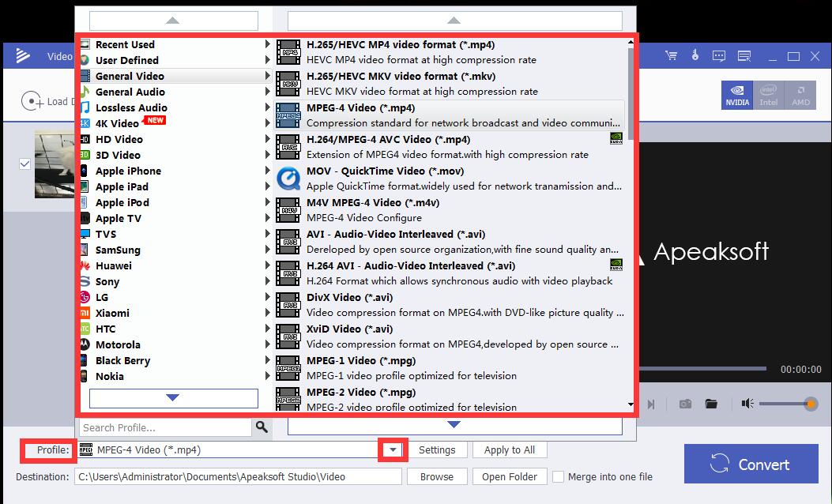Enable the Merge into one file checkbox
This screenshot has width=832, height=504.
point(559,476)
